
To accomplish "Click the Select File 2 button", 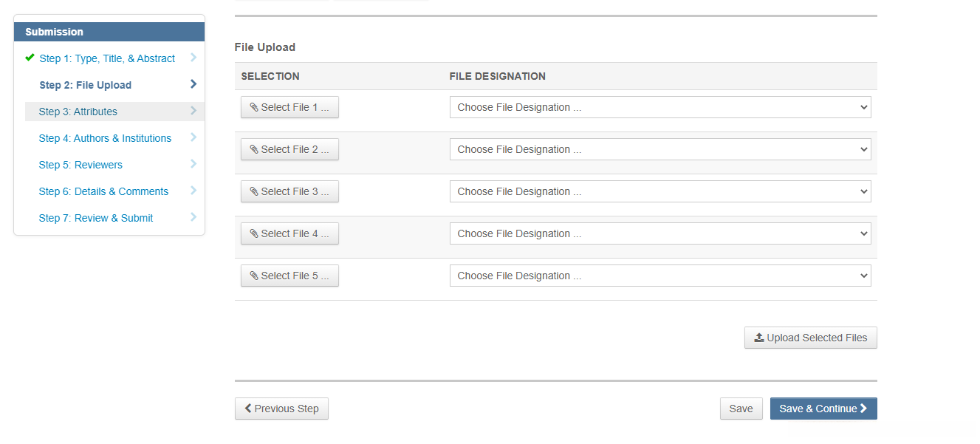I will click(289, 150).
